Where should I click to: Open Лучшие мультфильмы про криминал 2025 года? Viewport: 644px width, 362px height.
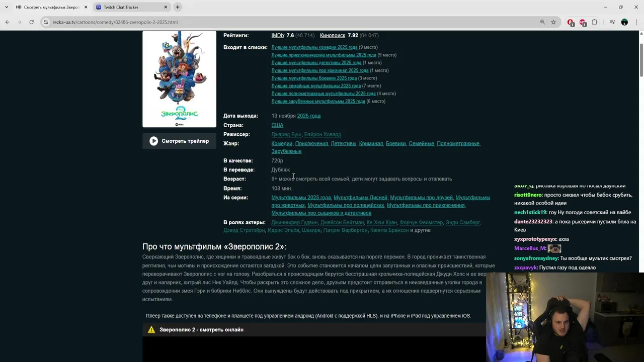click(319, 70)
